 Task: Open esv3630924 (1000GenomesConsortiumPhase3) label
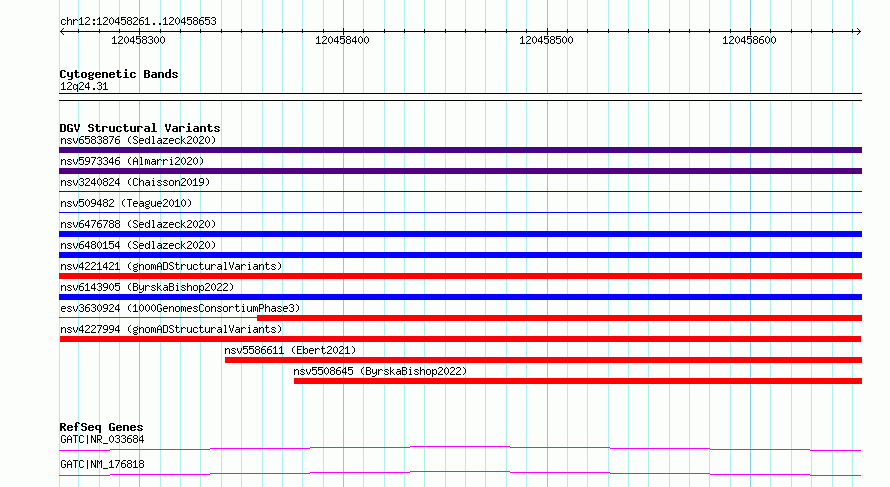(x=180, y=308)
